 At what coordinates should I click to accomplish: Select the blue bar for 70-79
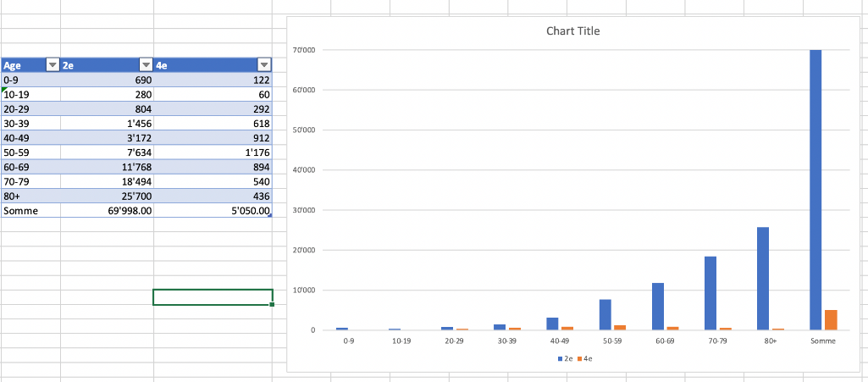click(710, 292)
